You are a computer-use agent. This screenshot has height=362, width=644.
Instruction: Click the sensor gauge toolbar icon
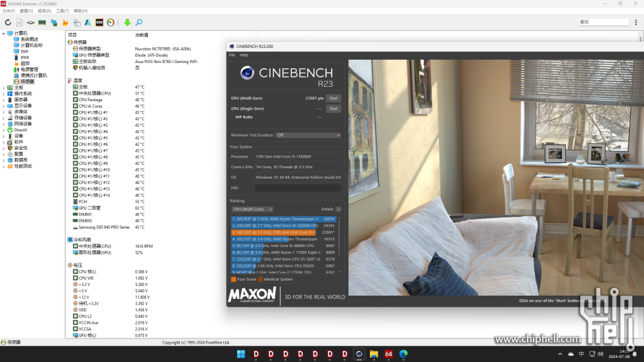(110, 22)
